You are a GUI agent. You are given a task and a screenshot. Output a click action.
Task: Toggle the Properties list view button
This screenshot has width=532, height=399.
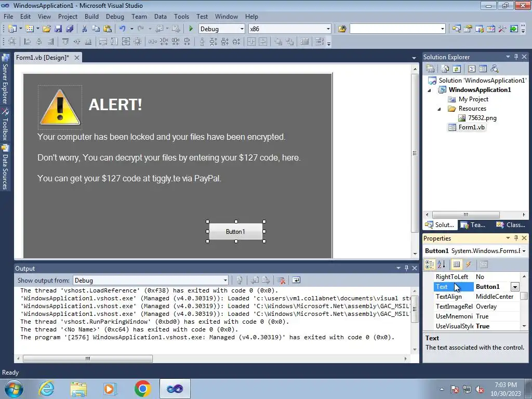pos(457,264)
